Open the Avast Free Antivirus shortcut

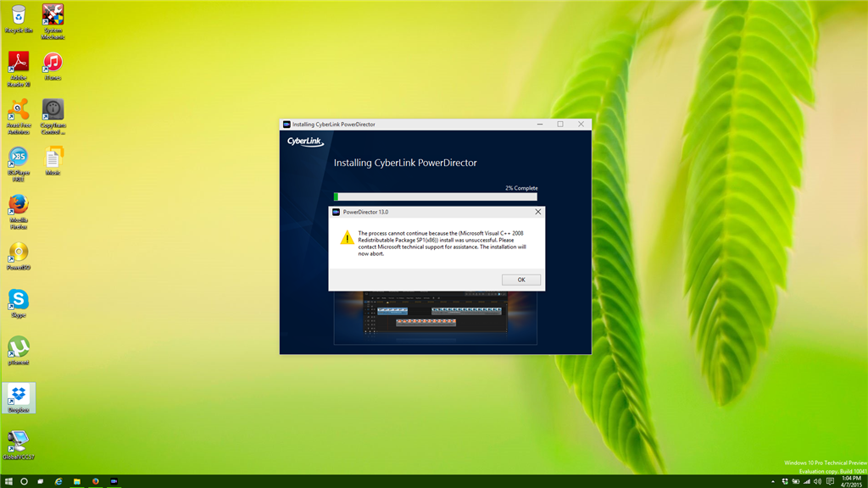tap(19, 117)
